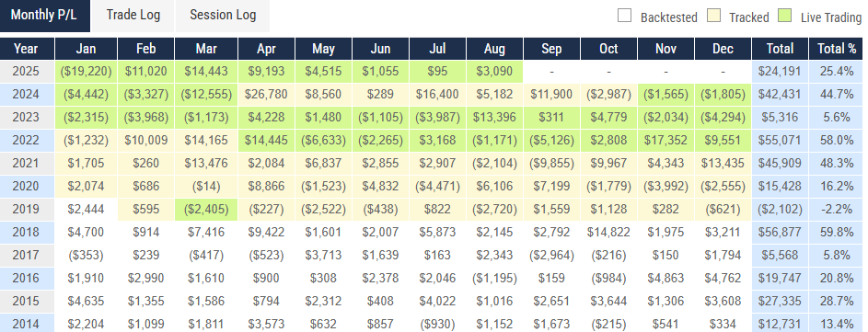868x332 pixels.
Task: Click the 2018 Total % value 59.8%
Action: tap(837, 233)
